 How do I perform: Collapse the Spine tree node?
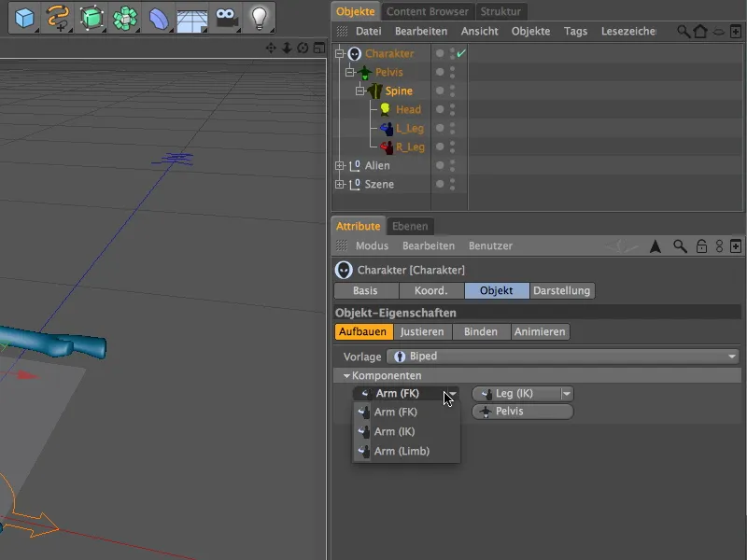(x=360, y=91)
